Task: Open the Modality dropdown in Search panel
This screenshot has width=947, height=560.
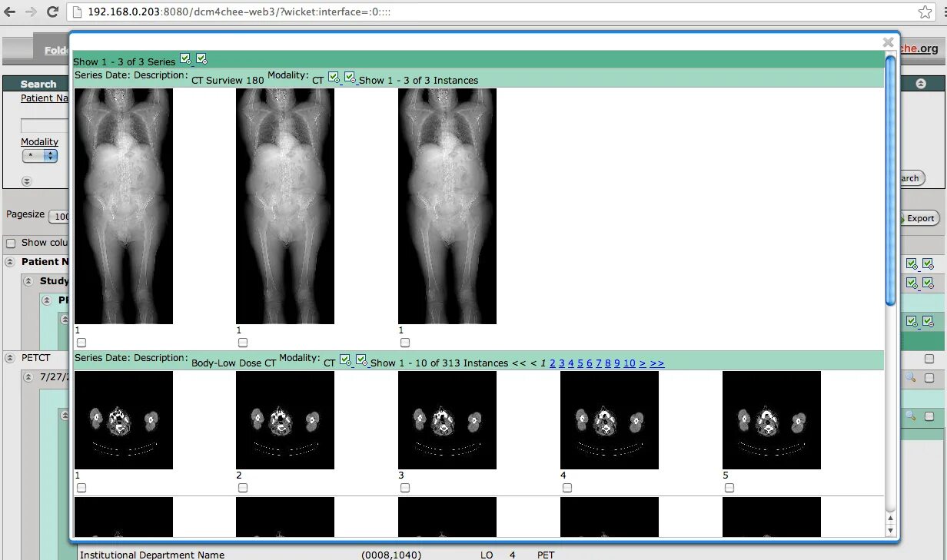Action: coord(40,155)
